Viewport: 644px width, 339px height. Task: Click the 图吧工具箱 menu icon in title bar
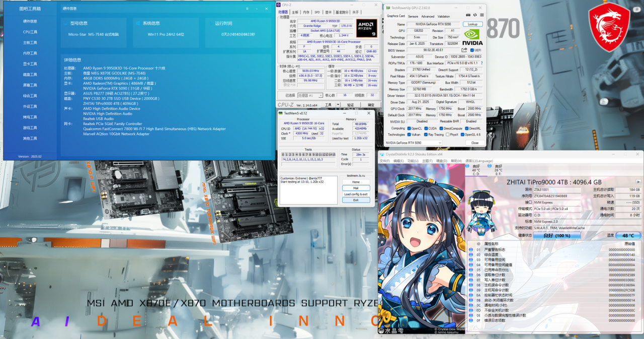pyautogui.click(x=247, y=9)
